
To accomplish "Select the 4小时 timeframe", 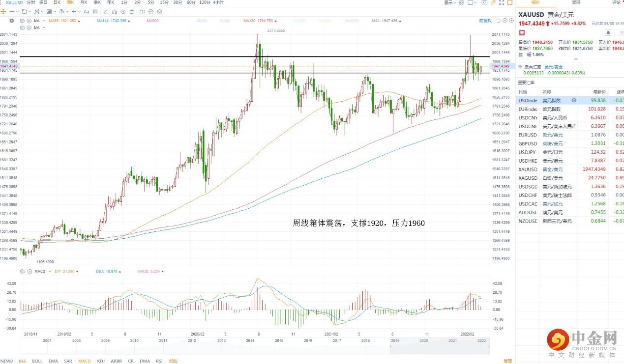I will pos(218,2).
